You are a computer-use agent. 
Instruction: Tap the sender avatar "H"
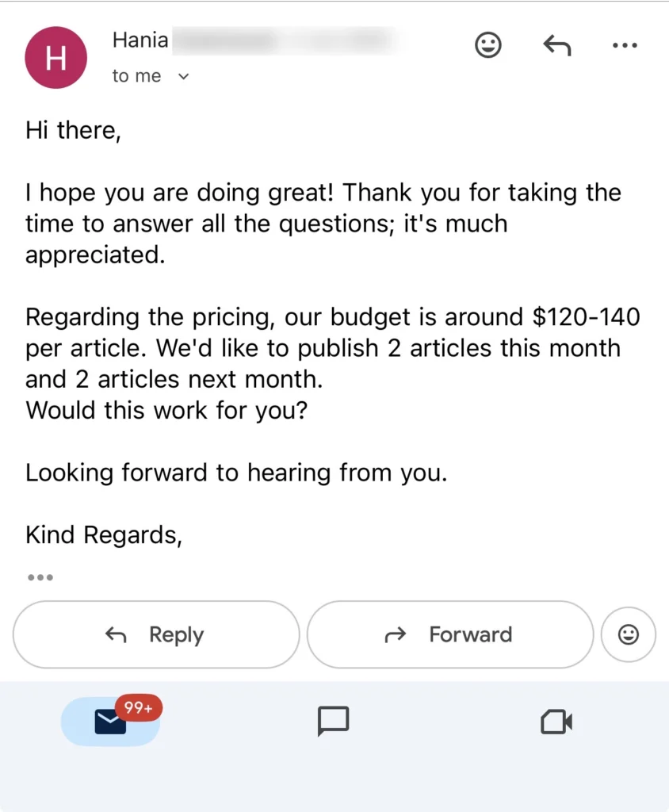click(55, 58)
